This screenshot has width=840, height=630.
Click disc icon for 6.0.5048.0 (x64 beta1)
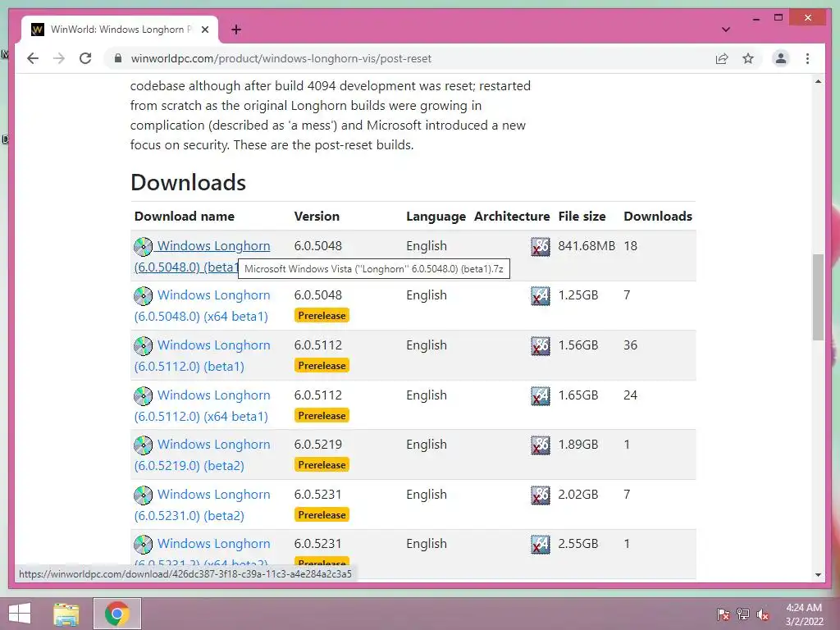pos(143,295)
